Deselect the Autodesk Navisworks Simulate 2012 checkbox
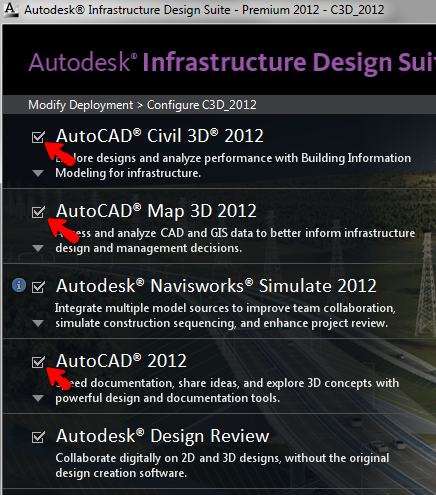Viewport: 436px width, 495px height. (38, 287)
